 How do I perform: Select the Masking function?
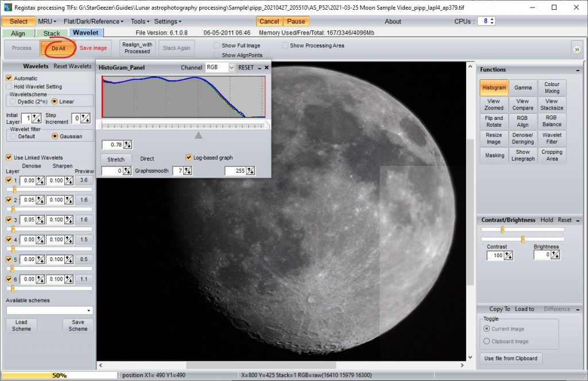pyautogui.click(x=494, y=155)
